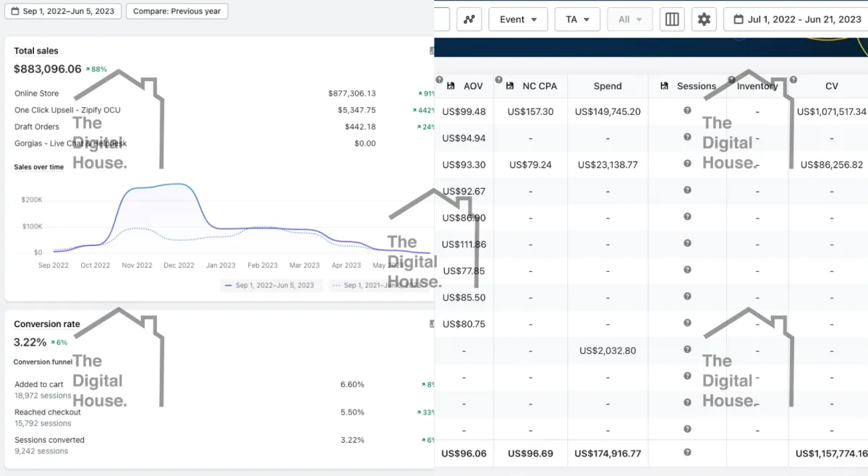Click the Conversion rate card title
This screenshot has width=868, height=476.
tap(47, 324)
